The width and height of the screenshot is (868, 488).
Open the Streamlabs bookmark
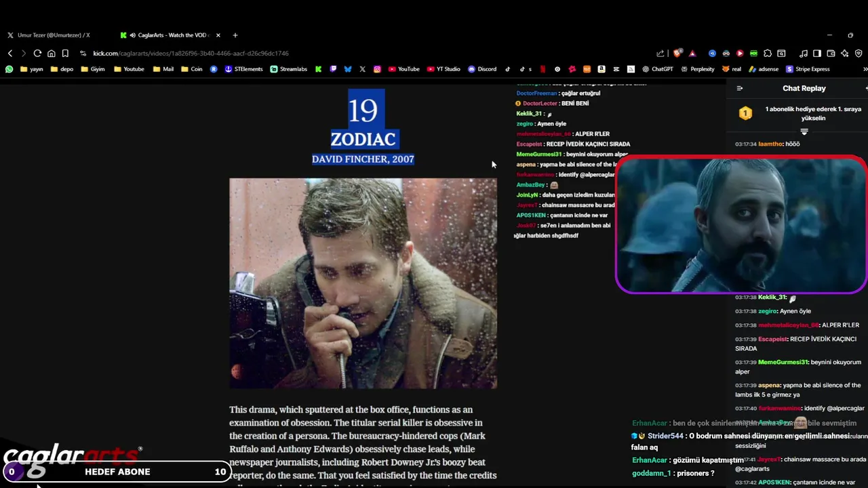tap(289, 69)
